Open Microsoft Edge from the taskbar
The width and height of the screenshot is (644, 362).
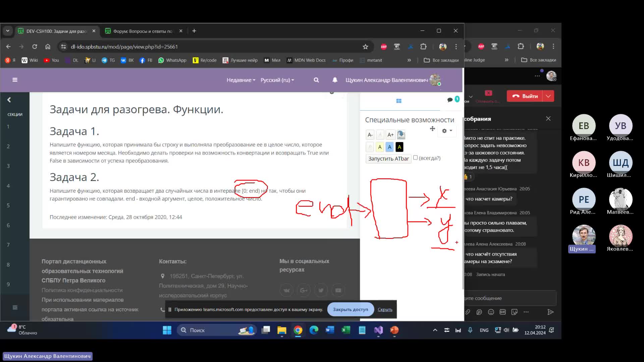click(314, 330)
